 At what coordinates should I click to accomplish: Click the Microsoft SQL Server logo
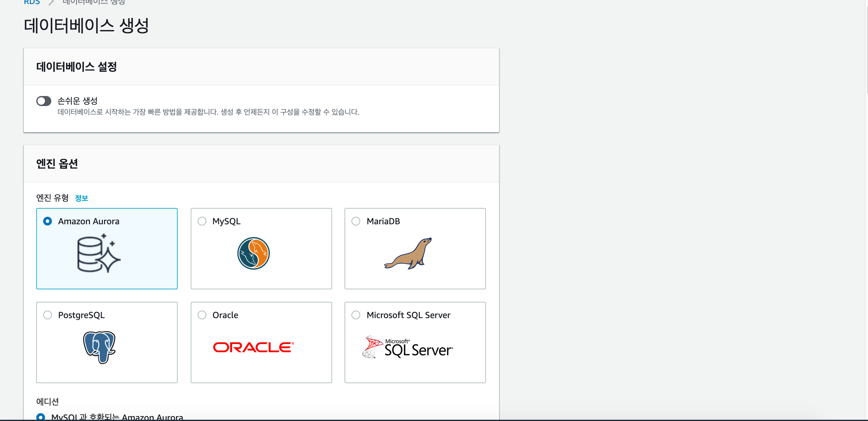(408, 347)
